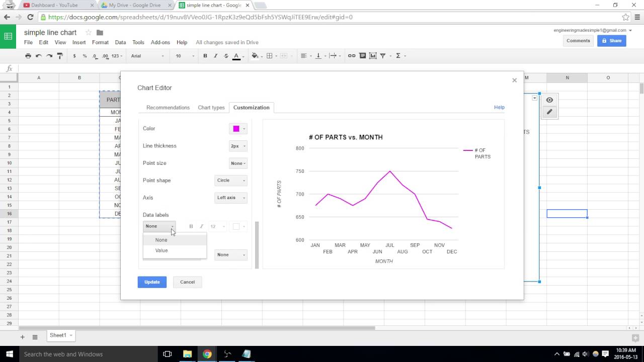Screen dimensions: 644x362
Task: Toggle bold in main toolbar
Action: (205, 56)
